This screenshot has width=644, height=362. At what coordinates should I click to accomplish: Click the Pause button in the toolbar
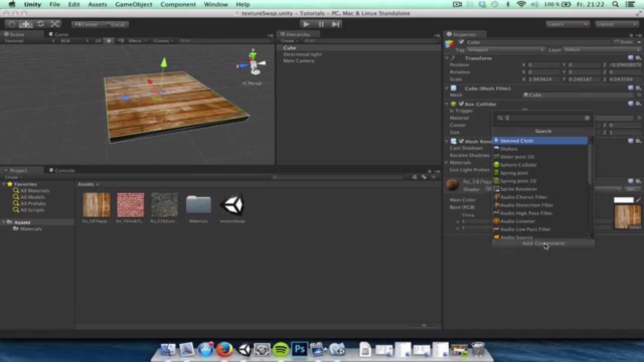[x=320, y=24]
